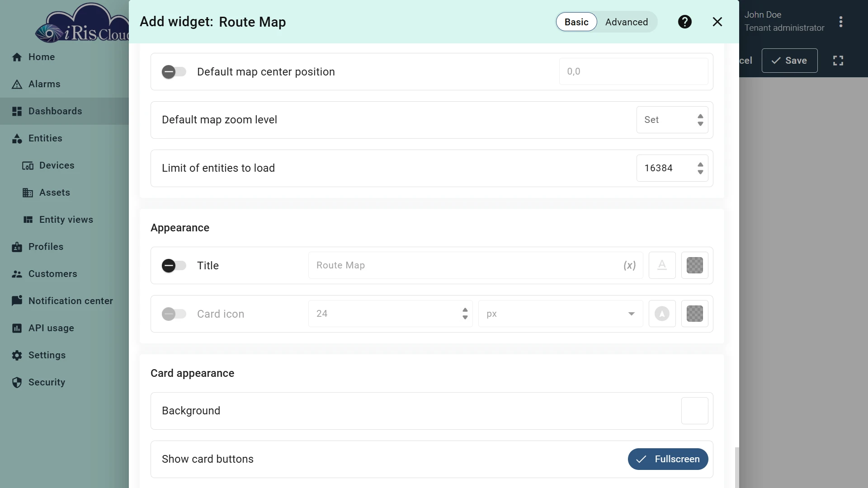The height and width of the screenshot is (488, 868).
Task: Open Customers page
Action: (x=64, y=274)
